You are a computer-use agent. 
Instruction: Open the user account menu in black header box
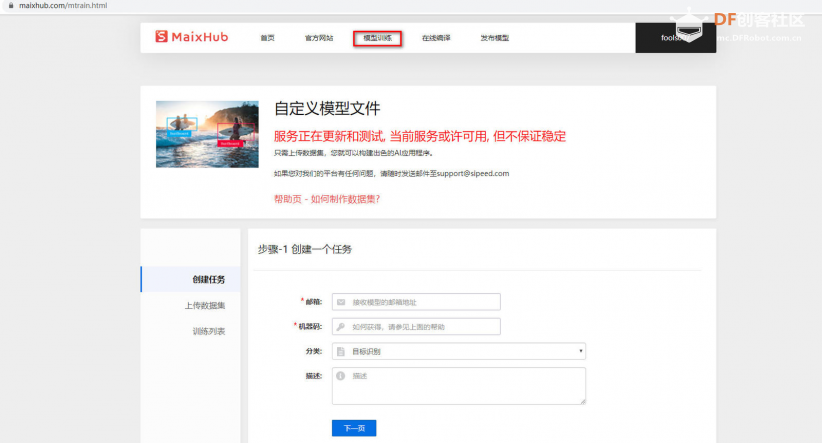[675, 38]
